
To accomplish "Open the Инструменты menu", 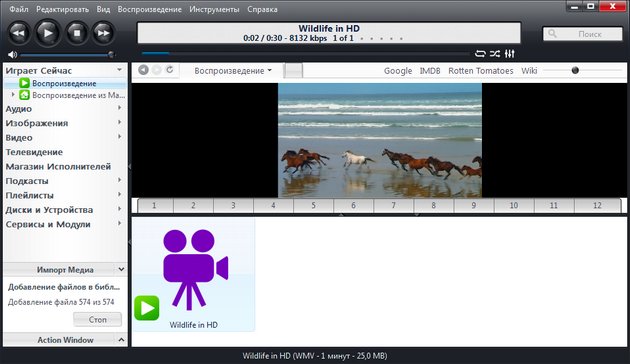I will (x=214, y=9).
